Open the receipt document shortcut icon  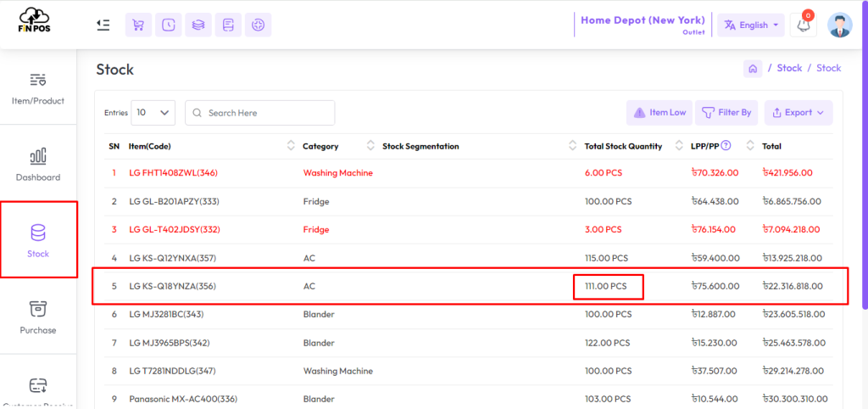coord(228,25)
